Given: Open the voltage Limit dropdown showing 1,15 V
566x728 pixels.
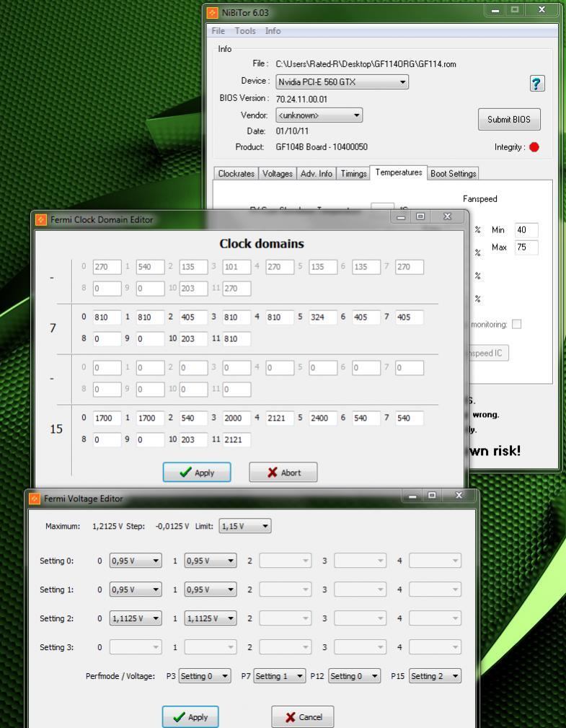Looking at the screenshot, I should click(x=245, y=526).
